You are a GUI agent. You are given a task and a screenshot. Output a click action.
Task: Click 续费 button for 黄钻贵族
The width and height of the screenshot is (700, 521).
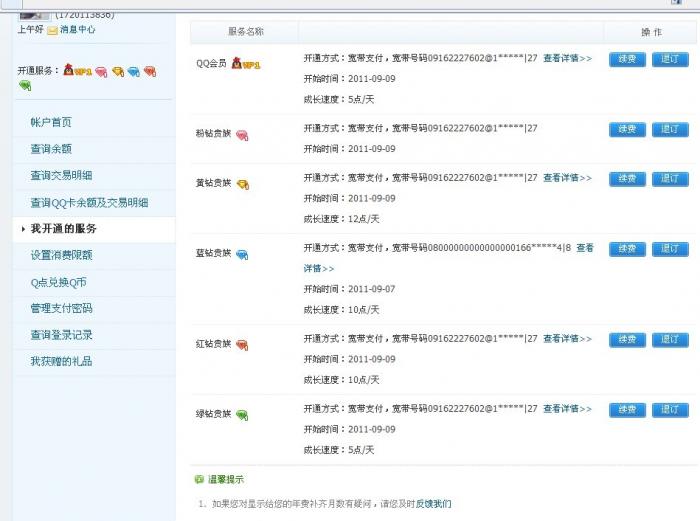click(x=627, y=179)
